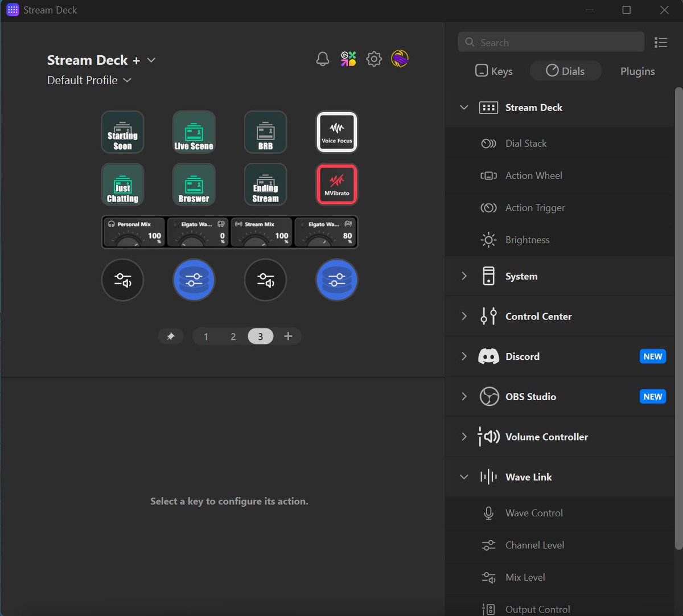
Task: Switch to the Dials tab
Action: [566, 71]
